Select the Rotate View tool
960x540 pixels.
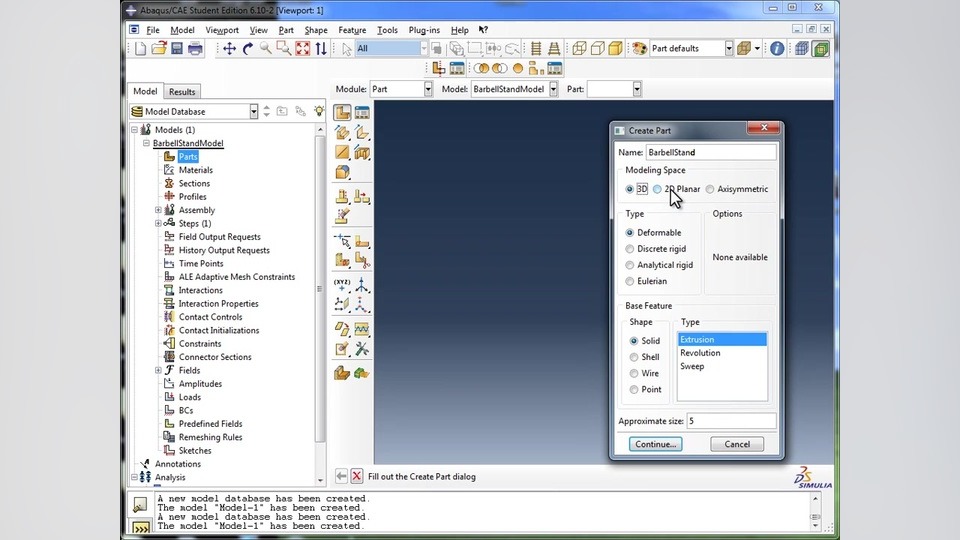[x=247, y=49]
